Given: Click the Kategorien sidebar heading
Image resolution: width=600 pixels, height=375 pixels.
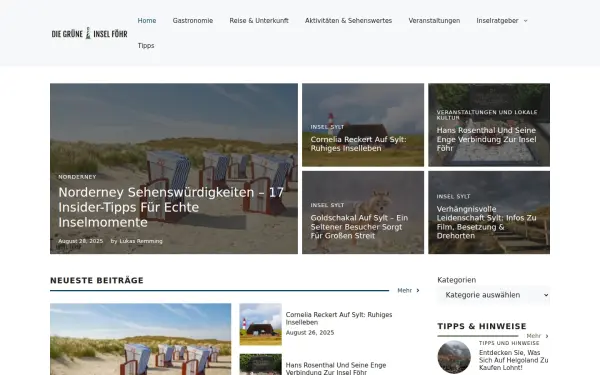Looking at the screenshot, I should click(x=457, y=280).
